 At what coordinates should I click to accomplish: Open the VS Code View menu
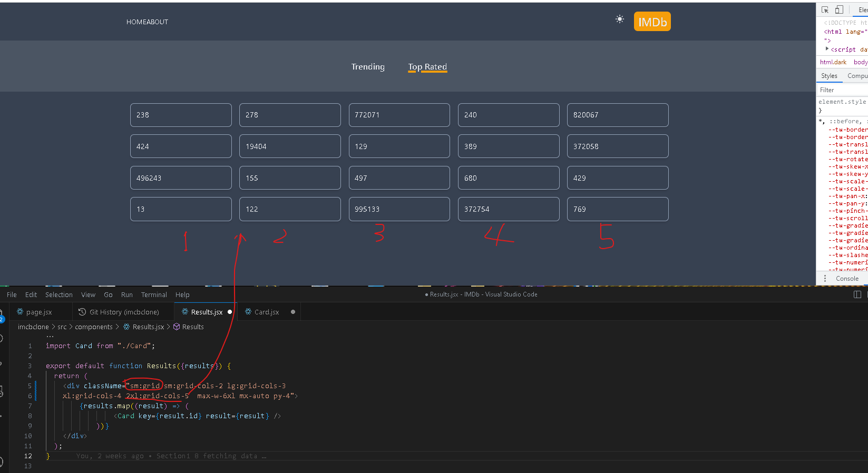(88, 295)
